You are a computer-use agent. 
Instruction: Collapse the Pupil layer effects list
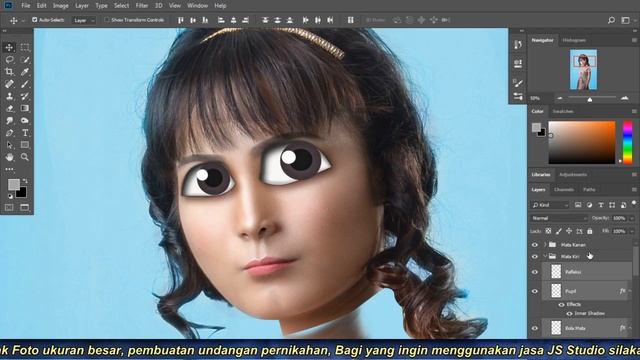630,291
